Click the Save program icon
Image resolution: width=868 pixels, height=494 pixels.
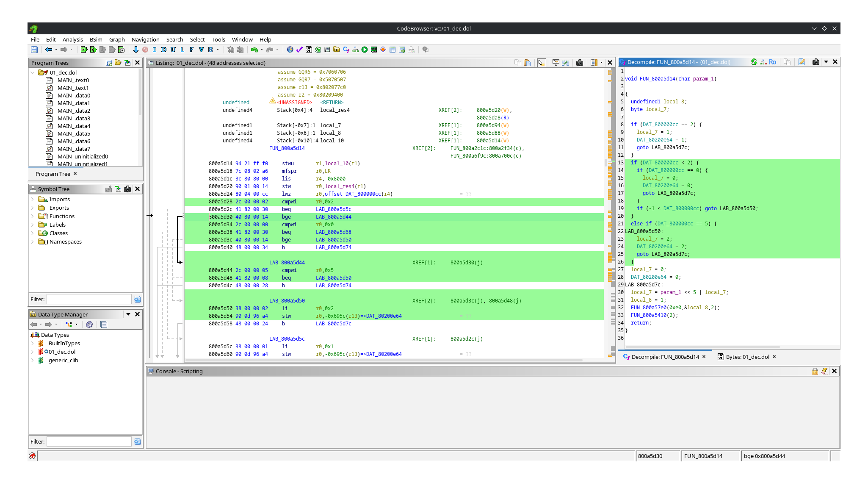[34, 50]
